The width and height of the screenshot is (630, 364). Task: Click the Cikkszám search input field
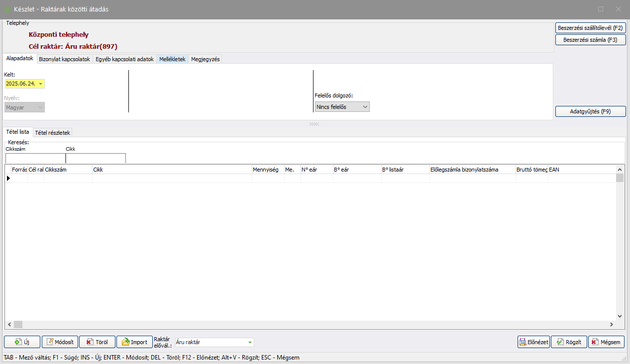(35, 158)
